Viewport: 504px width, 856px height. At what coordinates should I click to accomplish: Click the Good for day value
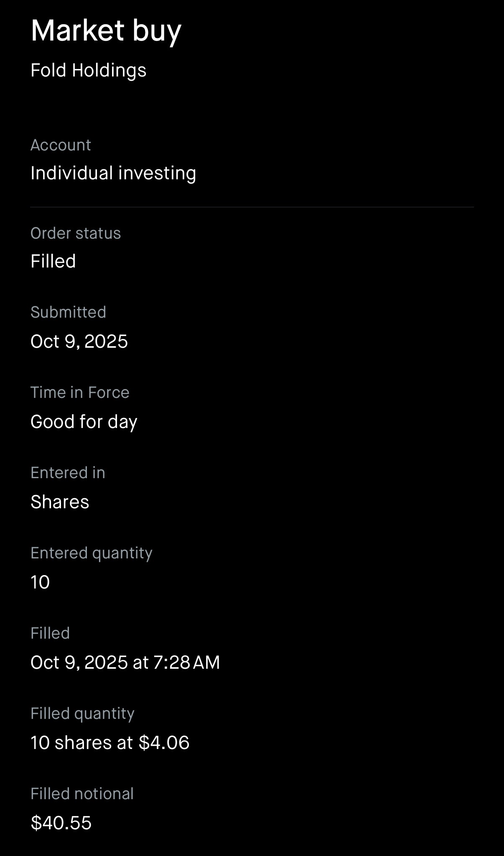tap(84, 422)
